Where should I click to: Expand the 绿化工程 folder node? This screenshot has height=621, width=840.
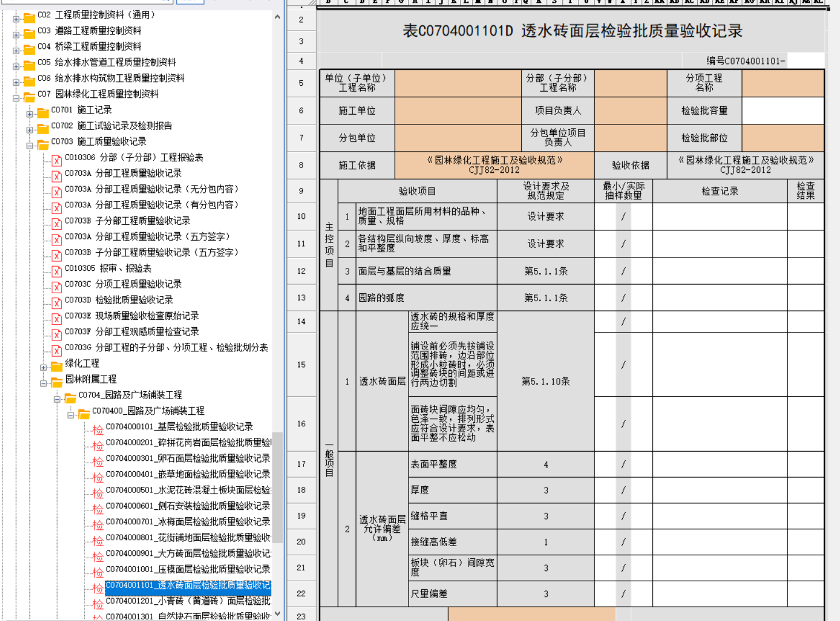tap(43, 368)
